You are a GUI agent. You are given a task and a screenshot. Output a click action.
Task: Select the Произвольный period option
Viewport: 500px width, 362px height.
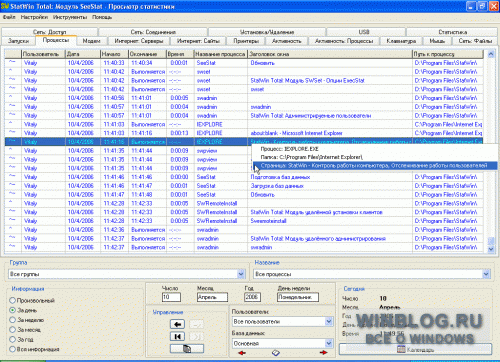pos(32,300)
